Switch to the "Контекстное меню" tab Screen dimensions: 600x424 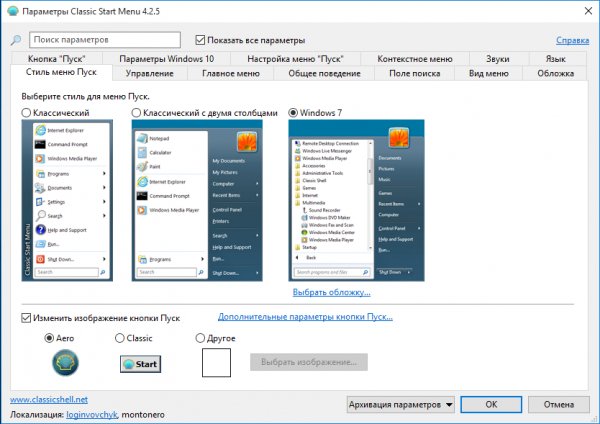pos(415,59)
